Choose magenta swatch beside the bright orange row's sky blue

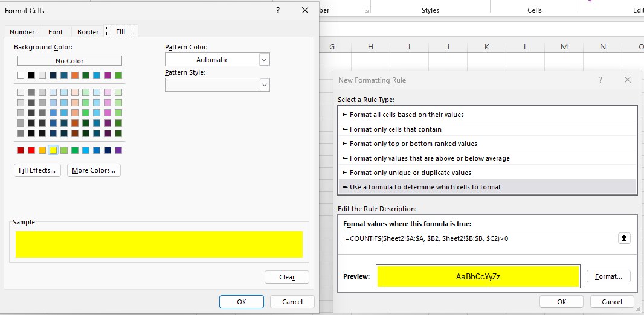(x=108, y=75)
